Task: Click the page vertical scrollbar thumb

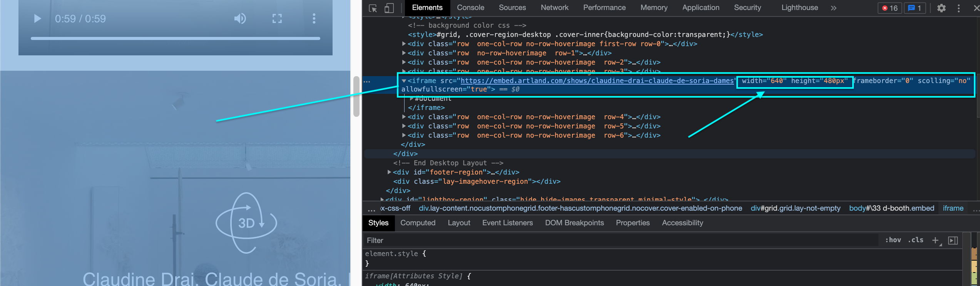Action: [x=356, y=96]
